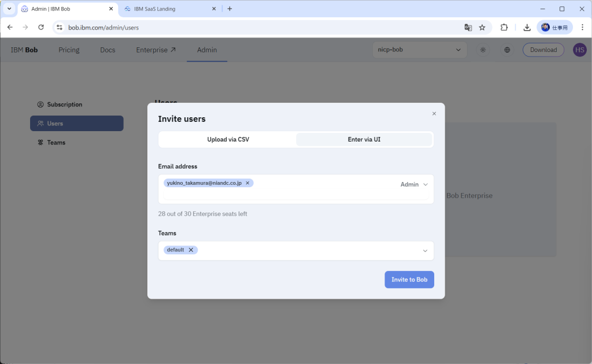Expand the Teams selection dropdown
Viewport: 592px width, 364px height.
[x=425, y=251]
